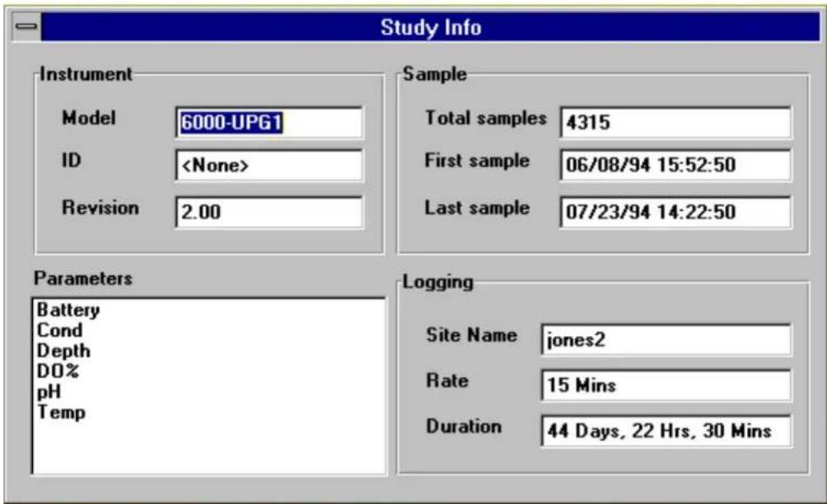827x504 pixels.
Task: Click the Model field showing 6000-UPG1
Action: [269, 123]
